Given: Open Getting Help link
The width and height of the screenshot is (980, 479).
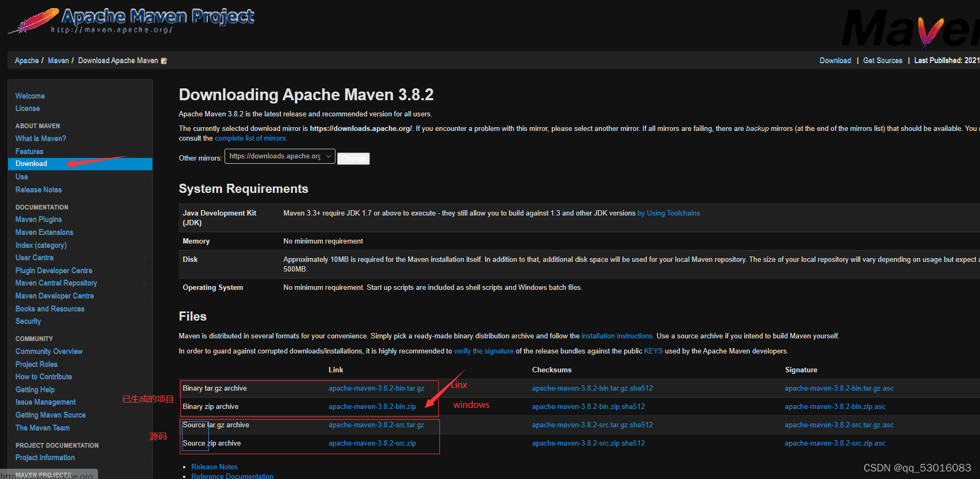Looking at the screenshot, I should [x=35, y=390].
